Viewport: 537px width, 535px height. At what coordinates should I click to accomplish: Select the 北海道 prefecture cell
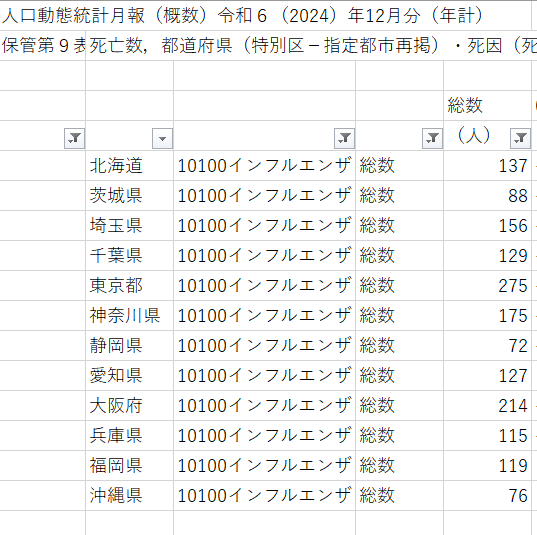pos(129,165)
